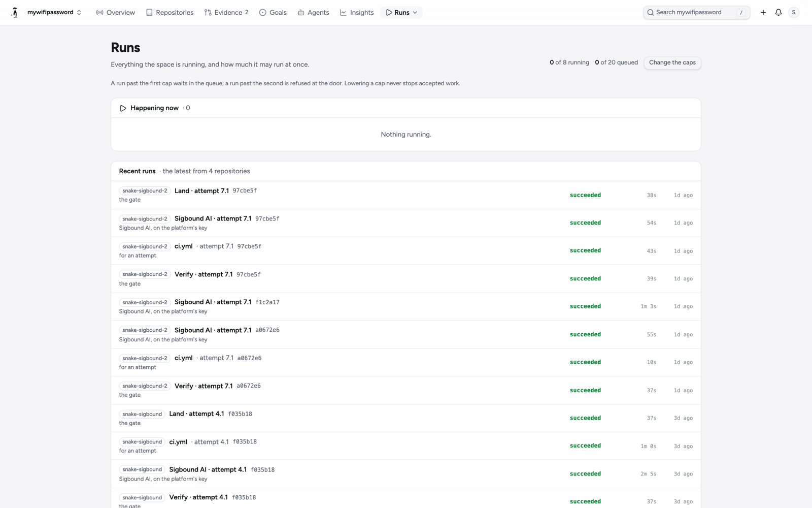Screen dimensions: 812x508
Task: Open Sigbound AI attempt 7.1 run f1c2a17
Action: (x=405, y=307)
